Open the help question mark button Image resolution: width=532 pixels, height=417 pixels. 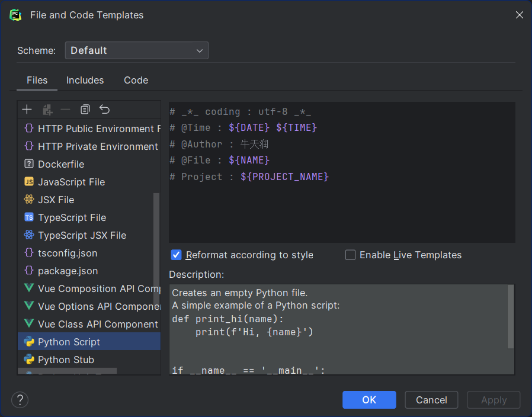(20, 400)
